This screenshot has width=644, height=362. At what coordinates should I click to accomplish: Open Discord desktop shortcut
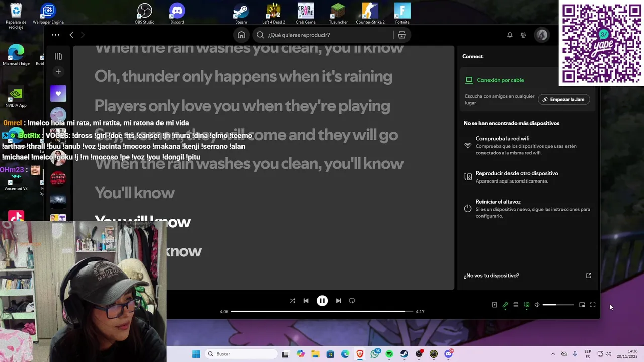pos(177,14)
